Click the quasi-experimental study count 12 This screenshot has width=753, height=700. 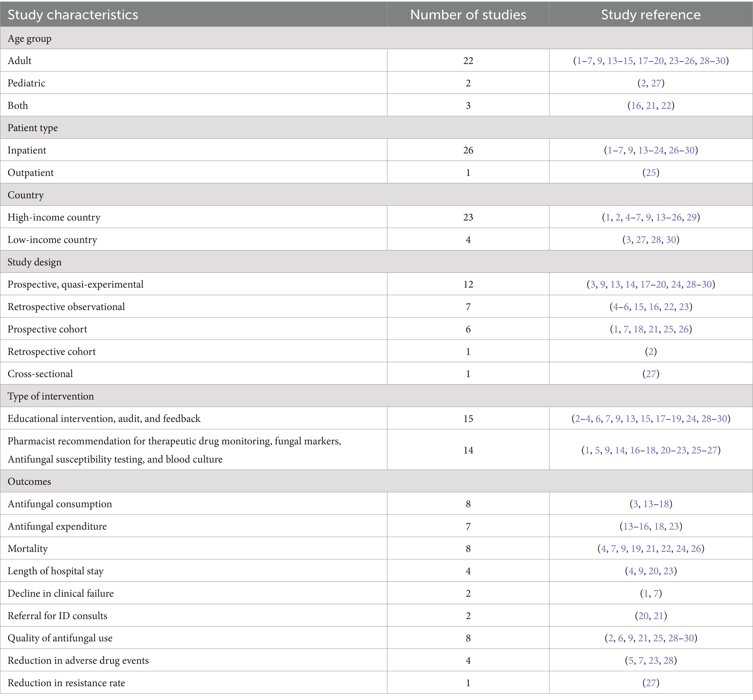click(468, 284)
